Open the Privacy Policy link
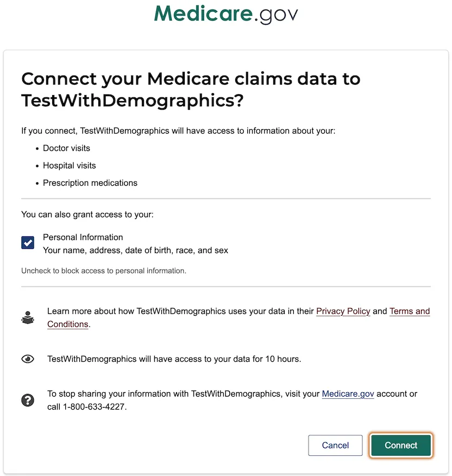 tap(343, 311)
